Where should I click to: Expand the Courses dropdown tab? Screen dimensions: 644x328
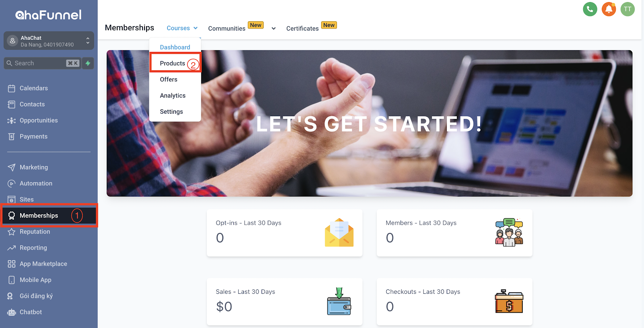click(182, 28)
